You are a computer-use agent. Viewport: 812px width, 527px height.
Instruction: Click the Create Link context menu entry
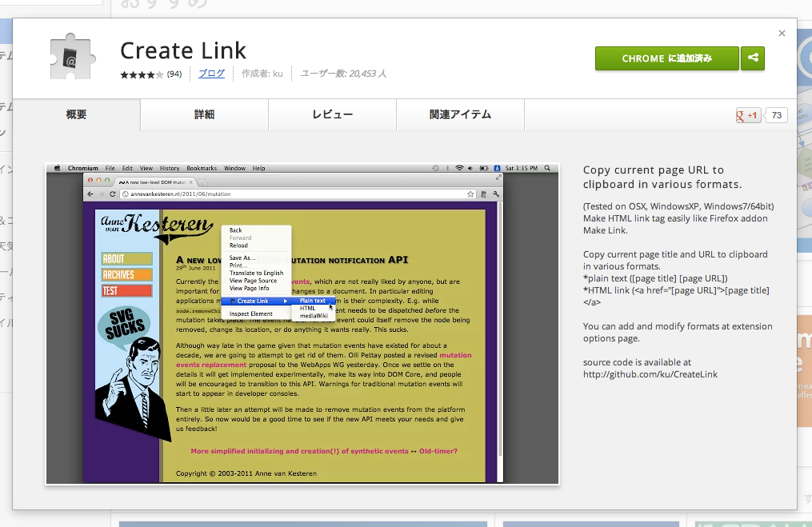(x=254, y=301)
